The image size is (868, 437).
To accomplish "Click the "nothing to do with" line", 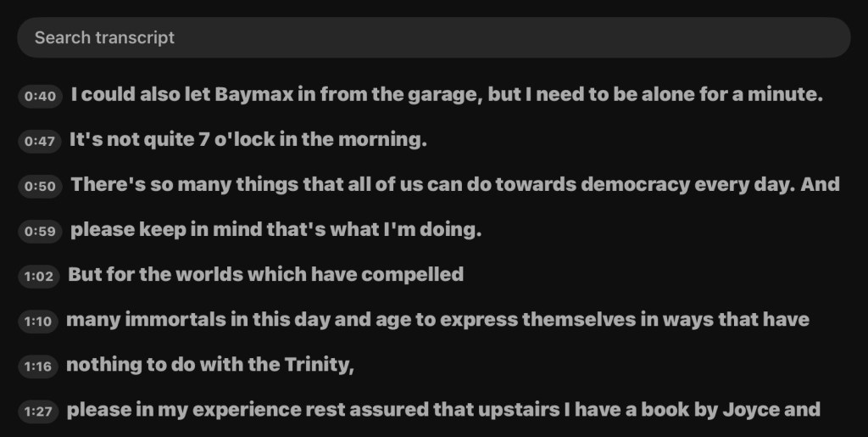I will tap(209, 365).
